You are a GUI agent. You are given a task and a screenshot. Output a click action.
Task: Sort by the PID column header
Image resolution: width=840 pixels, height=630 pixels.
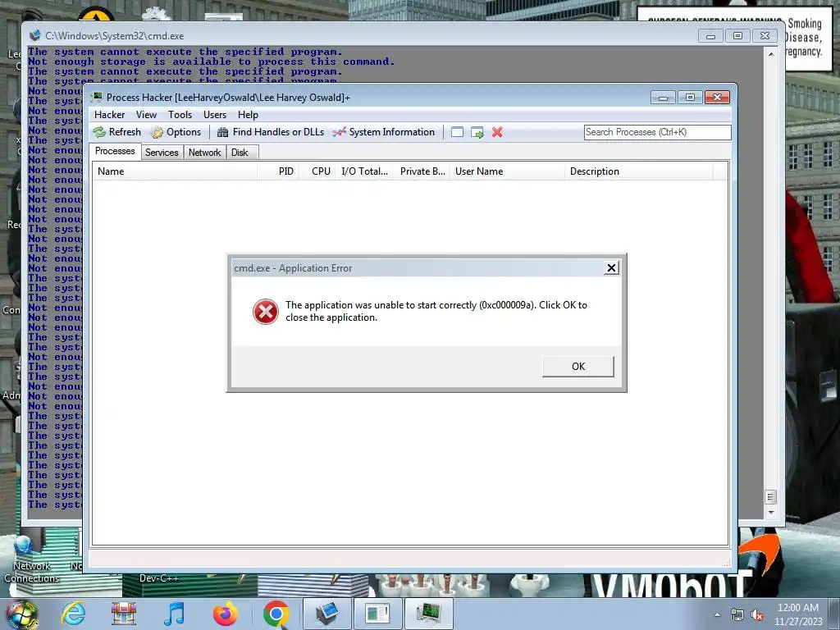[278, 171]
